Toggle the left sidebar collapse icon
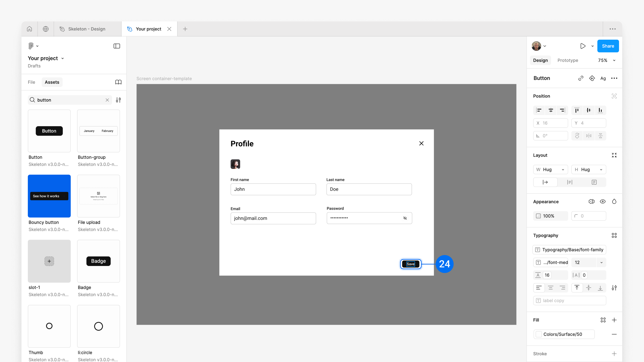This screenshot has height=362, width=644. [x=117, y=46]
